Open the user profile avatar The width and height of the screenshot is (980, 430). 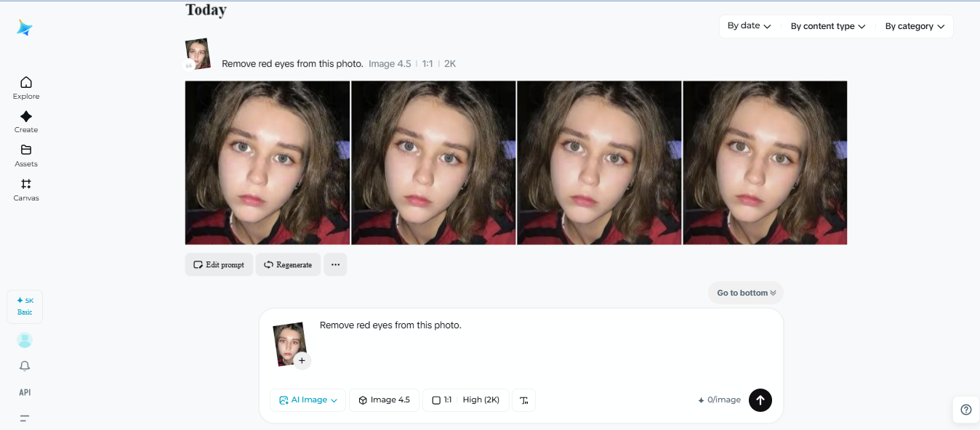click(x=25, y=340)
